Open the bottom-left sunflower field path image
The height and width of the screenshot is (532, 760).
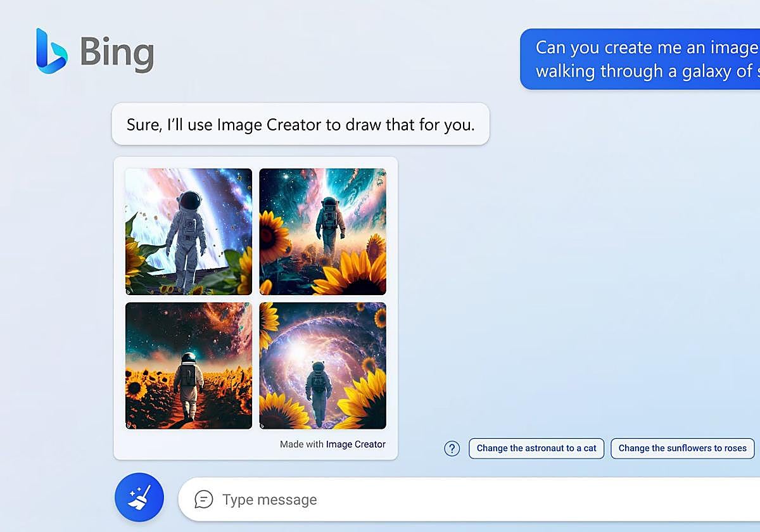point(189,365)
